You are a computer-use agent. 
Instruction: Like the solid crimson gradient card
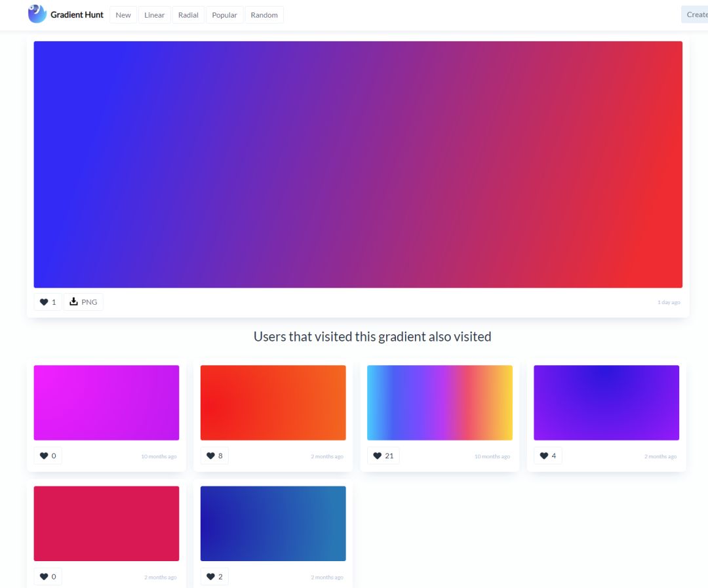pos(48,577)
